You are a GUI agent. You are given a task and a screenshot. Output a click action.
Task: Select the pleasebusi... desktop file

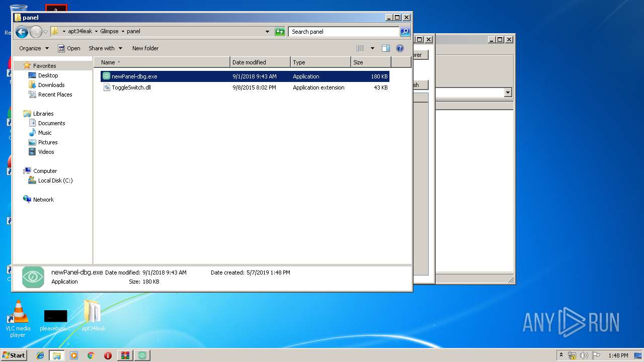pyautogui.click(x=55, y=320)
